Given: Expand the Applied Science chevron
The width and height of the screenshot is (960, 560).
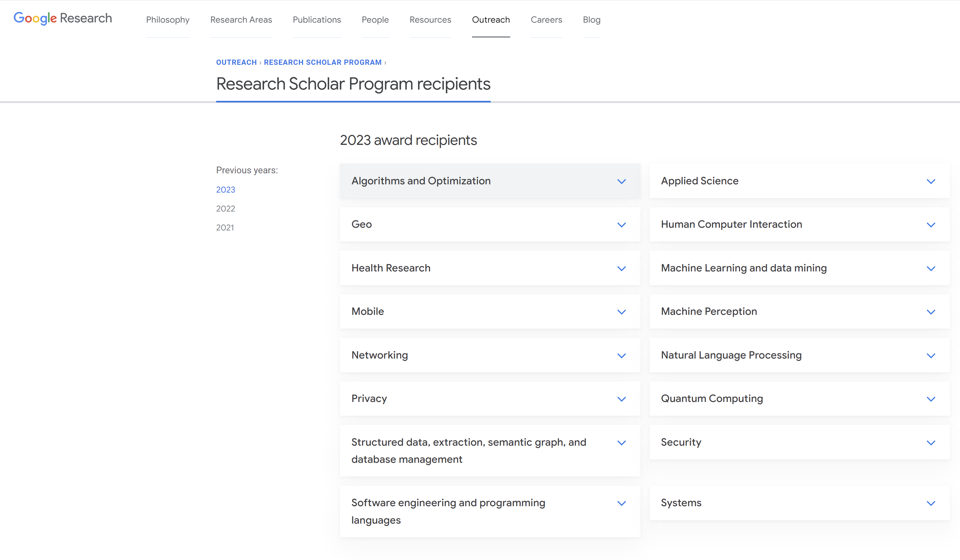Looking at the screenshot, I should pyautogui.click(x=931, y=181).
